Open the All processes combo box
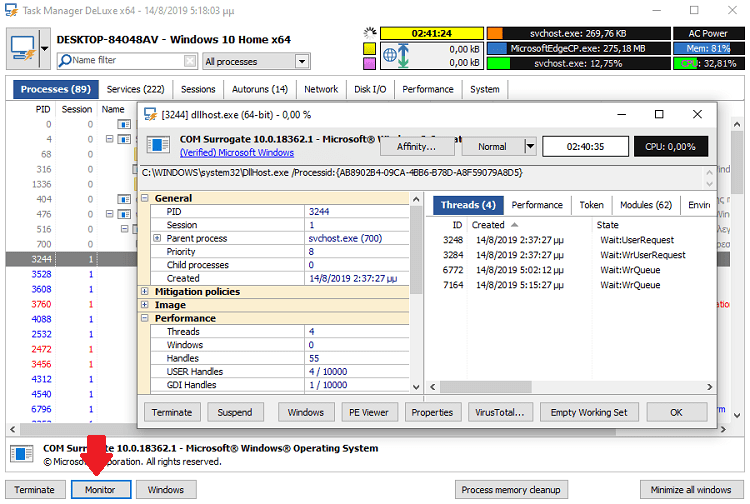The width and height of the screenshot is (750, 504). [256, 61]
